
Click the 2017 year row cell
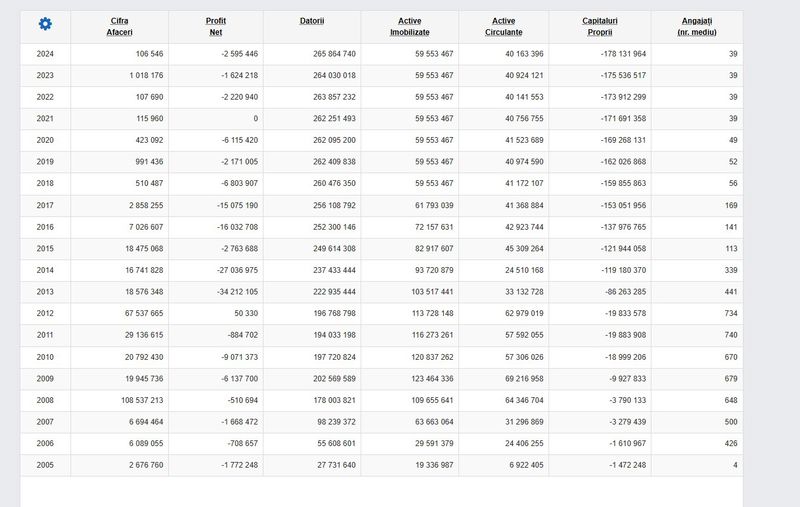[x=45, y=205]
